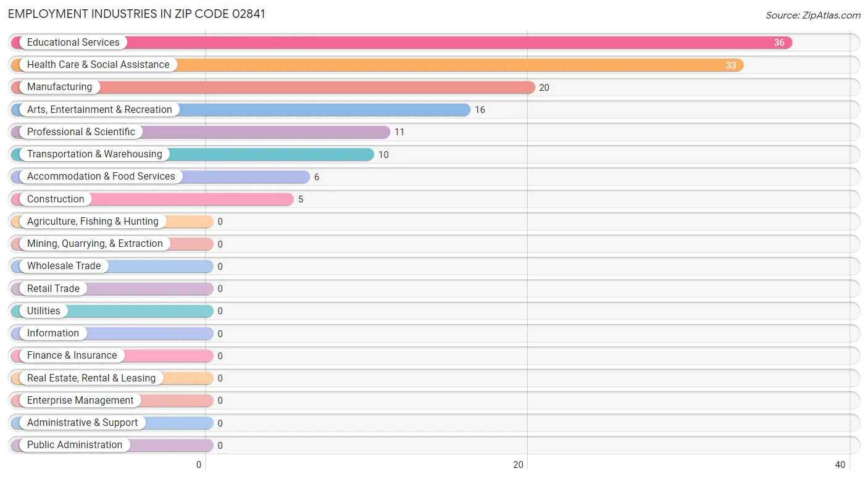Click the value 20 beside Manufacturing bar

(544, 88)
